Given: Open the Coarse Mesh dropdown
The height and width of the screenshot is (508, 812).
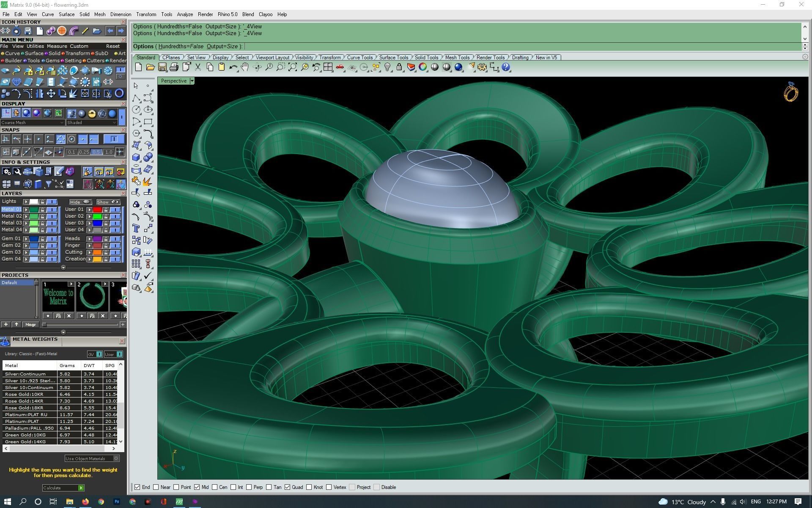Looking at the screenshot, I should click(x=32, y=123).
